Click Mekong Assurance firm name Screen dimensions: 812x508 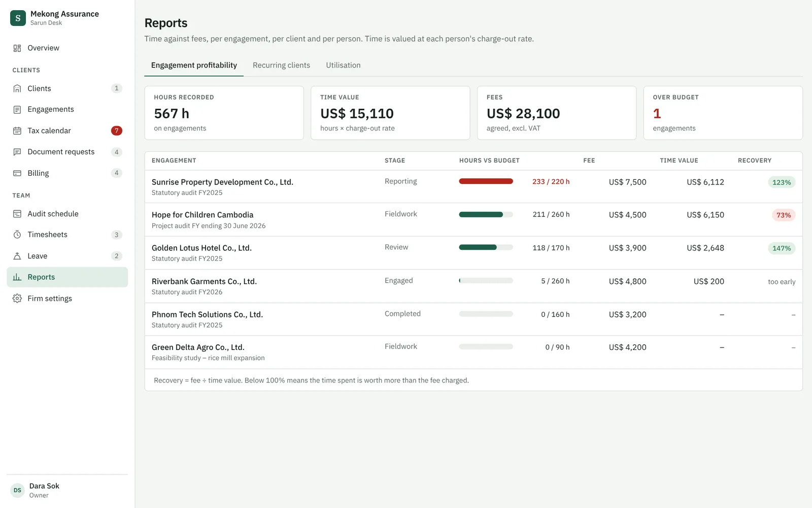64,14
